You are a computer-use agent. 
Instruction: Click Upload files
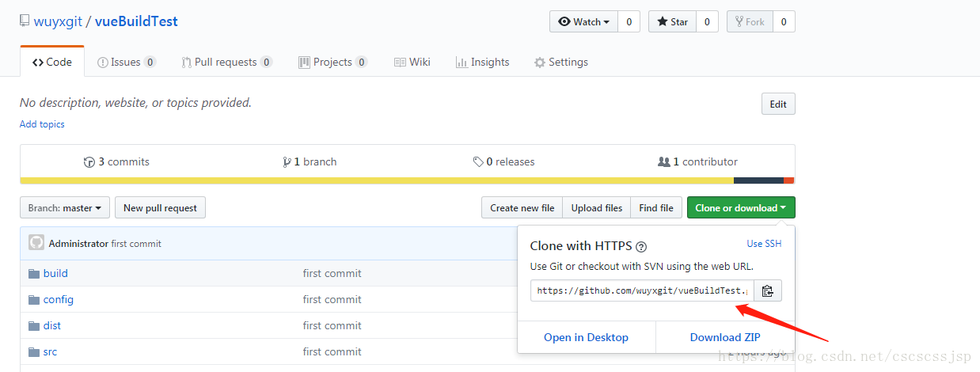(x=597, y=208)
